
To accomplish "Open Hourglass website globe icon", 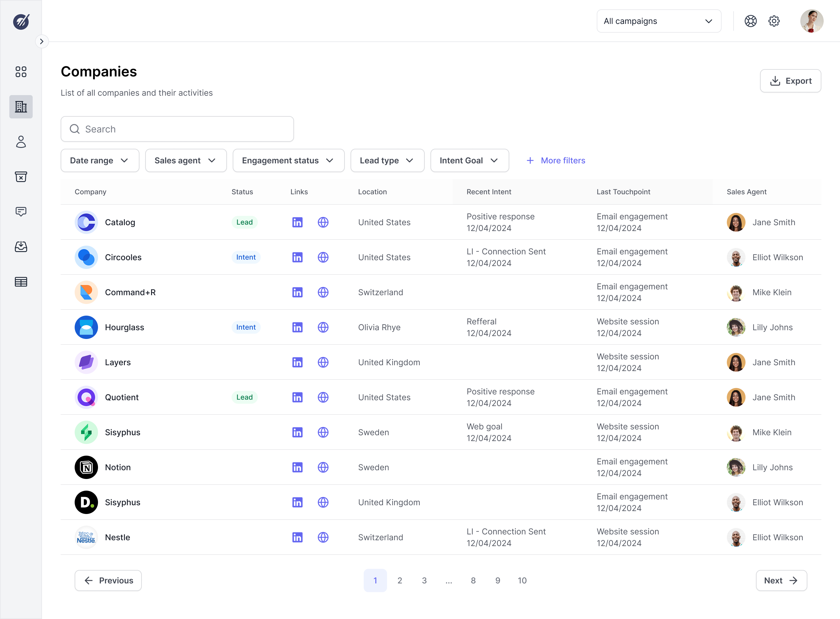I will pos(323,327).
